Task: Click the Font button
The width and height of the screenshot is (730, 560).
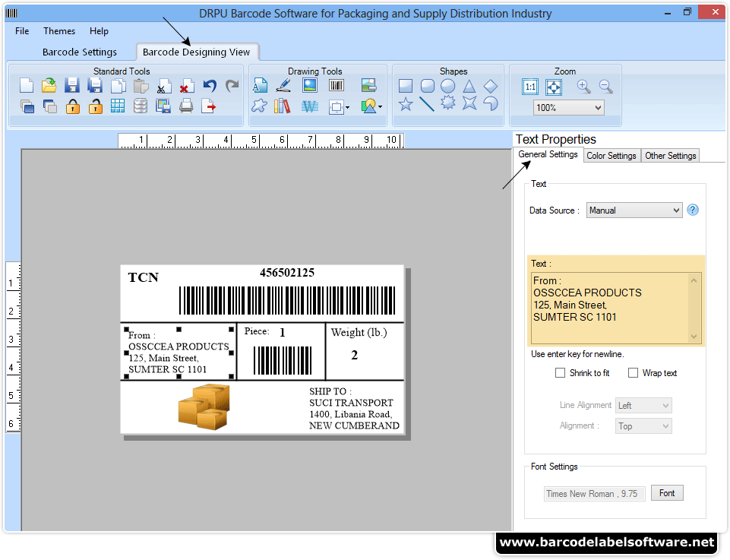Action: pyautogui.click(x=667, y=493)
